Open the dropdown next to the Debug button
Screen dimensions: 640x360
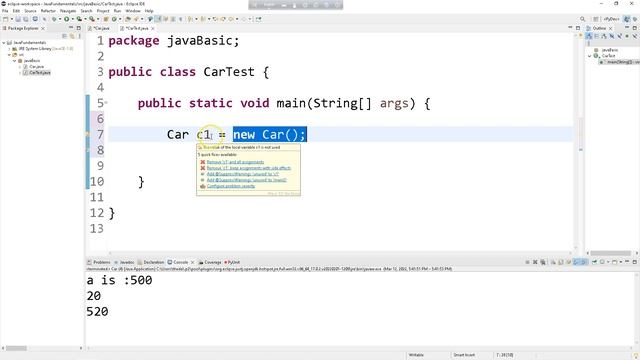point(60,19)
